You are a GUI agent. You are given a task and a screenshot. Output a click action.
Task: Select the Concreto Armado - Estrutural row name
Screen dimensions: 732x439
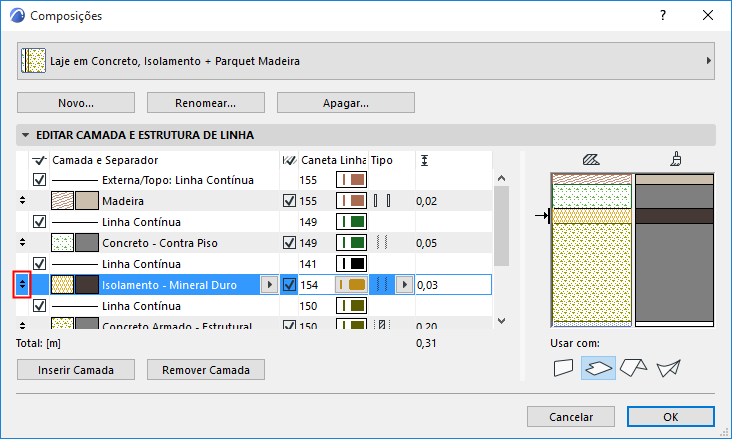pos(177,325)
